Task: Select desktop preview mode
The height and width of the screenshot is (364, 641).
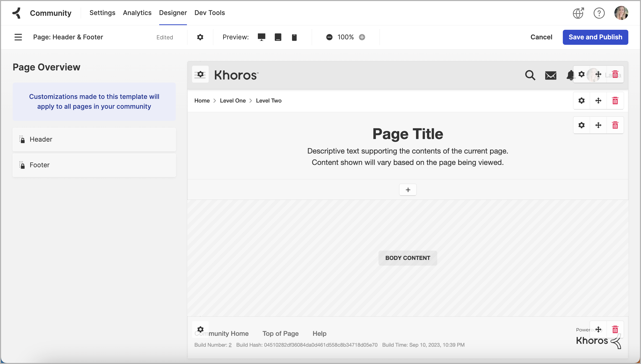Action: point(261,37)
